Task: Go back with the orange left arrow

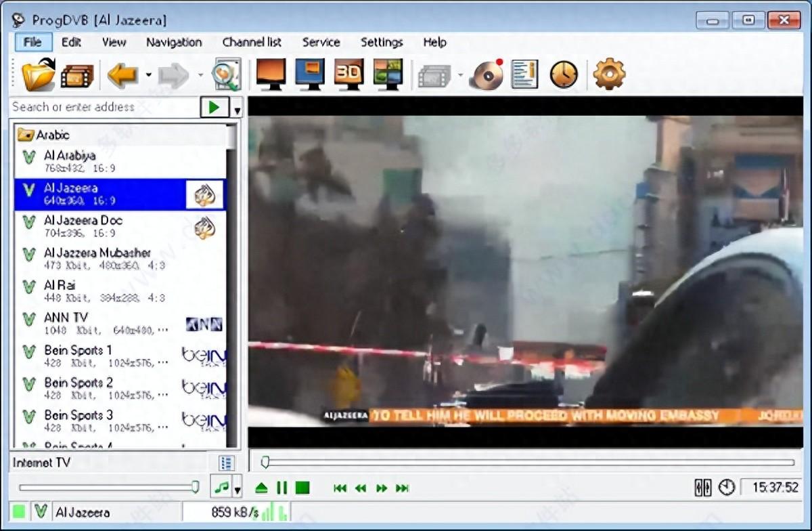Action: [122, 75]
